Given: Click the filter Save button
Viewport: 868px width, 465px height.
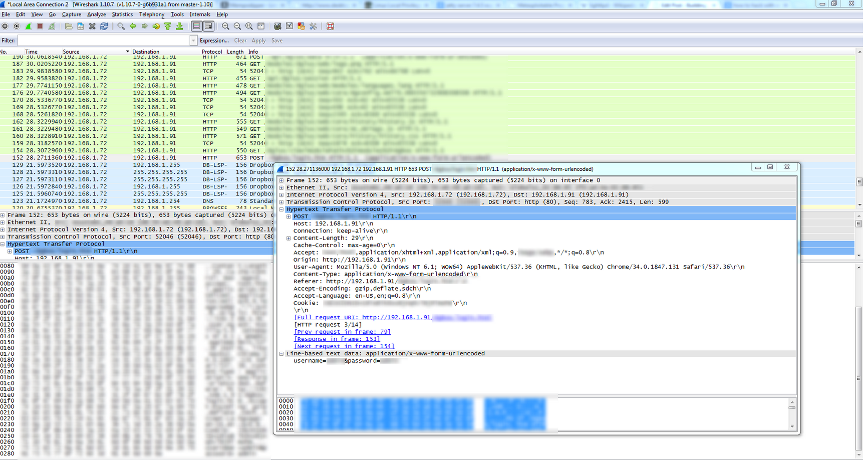Looking at the screenshot, I should coord(277,41).
